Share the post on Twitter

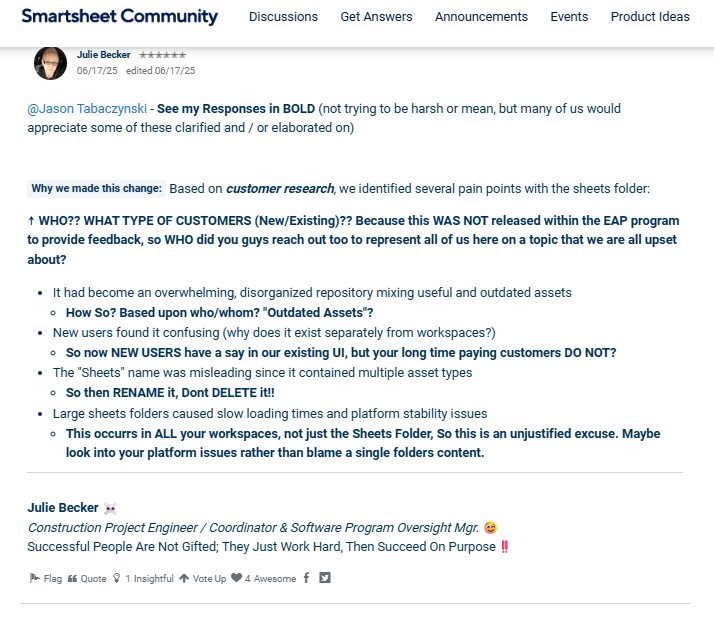pos(325,578)
